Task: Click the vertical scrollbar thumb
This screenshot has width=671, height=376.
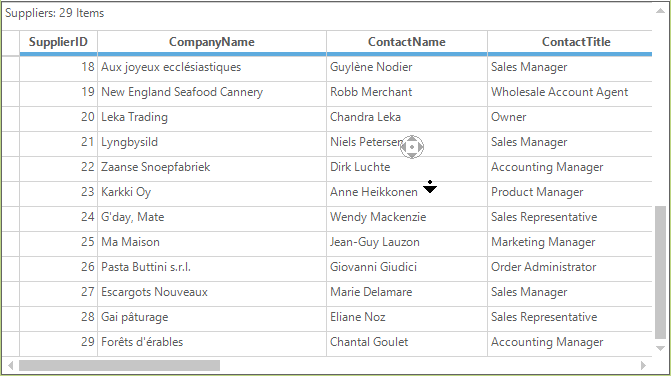Action: point(660,272)
